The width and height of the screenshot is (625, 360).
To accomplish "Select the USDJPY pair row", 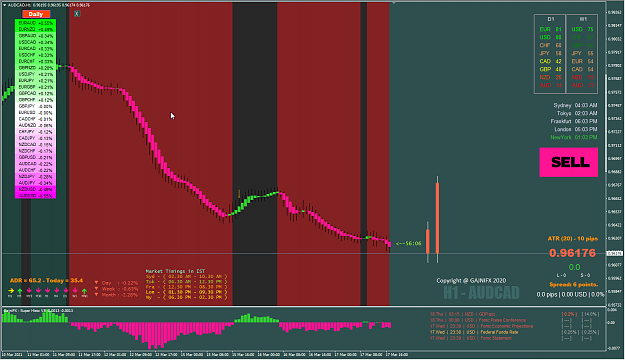I will pos(35,74).
